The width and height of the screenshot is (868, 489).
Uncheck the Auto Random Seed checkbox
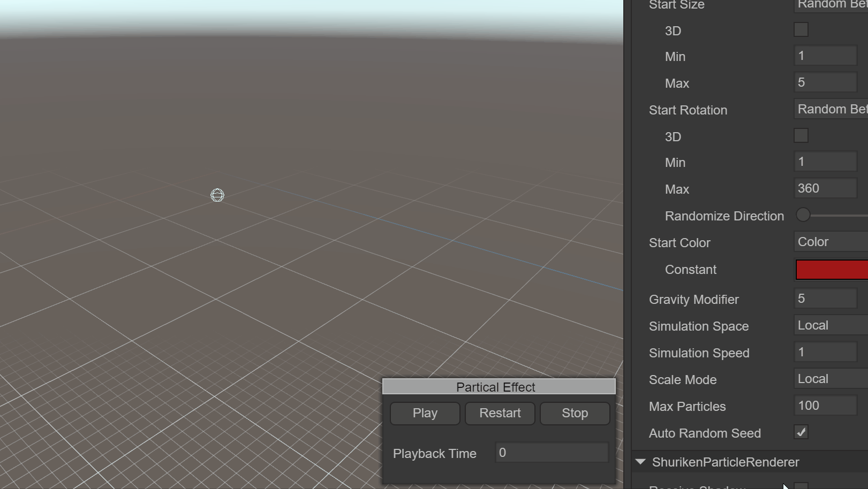pyautogui.click(x=801, y=432)
